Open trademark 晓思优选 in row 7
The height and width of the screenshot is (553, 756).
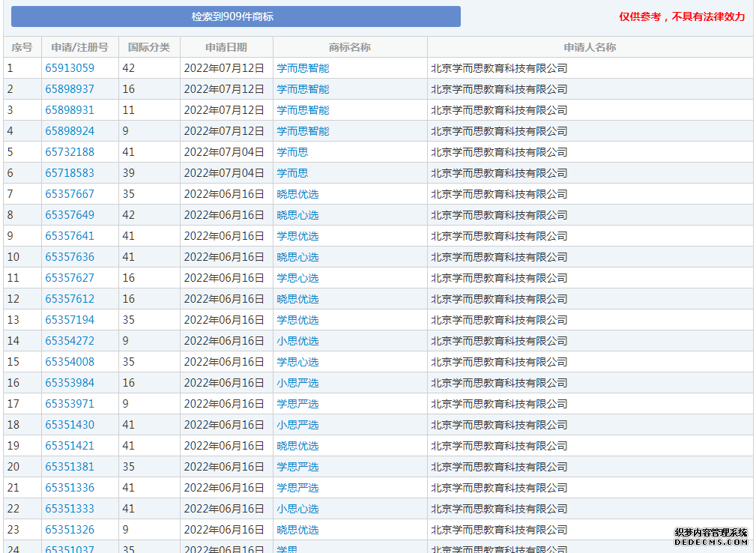(x=297, y=194)
